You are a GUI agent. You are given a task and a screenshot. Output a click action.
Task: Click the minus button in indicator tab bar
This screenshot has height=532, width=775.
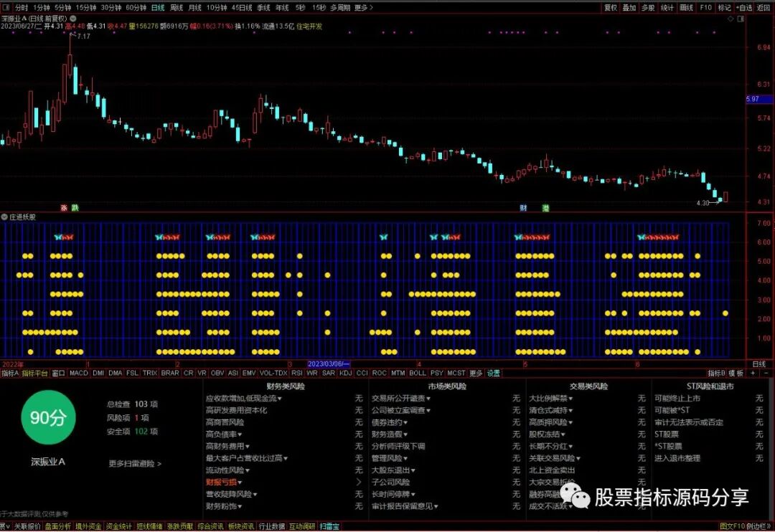[766, 374]
